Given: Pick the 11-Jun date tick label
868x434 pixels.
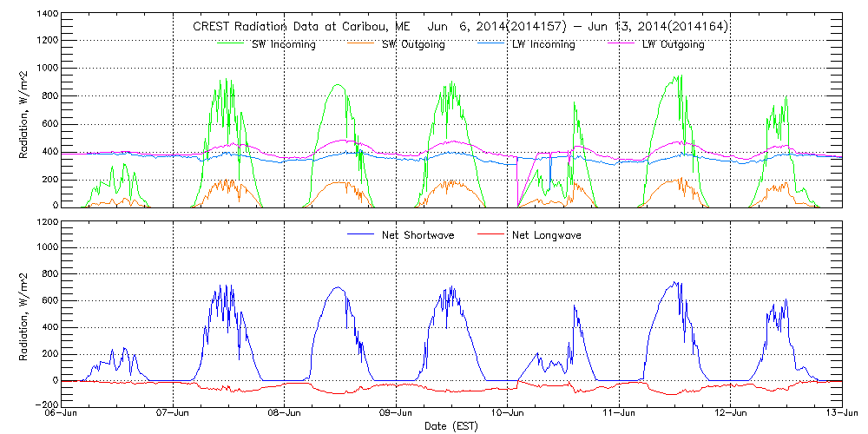Looking at the screenshot, I should coord(619,415).
